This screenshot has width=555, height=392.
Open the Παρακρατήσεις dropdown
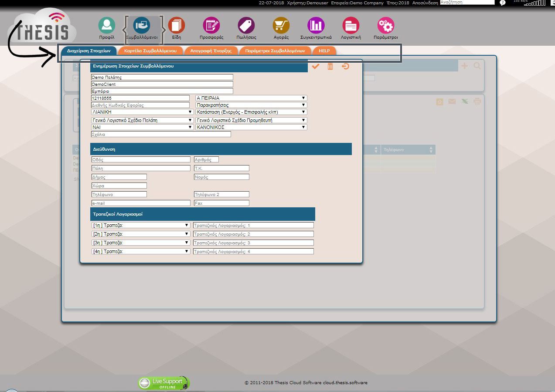tap(251, 105)
